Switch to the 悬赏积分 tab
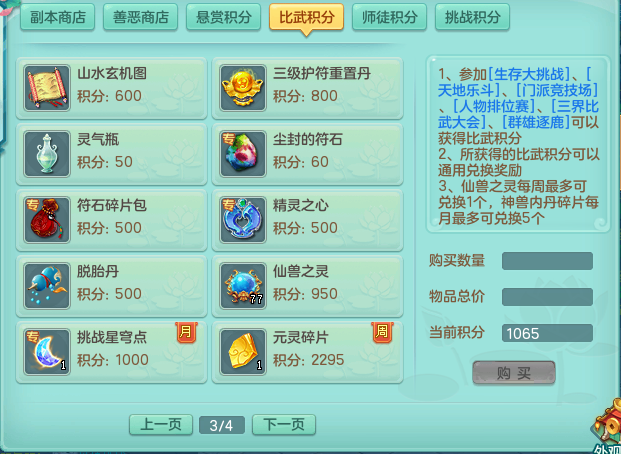The width and height of the screenshot is (621, 454). click(x=224, y=17)
